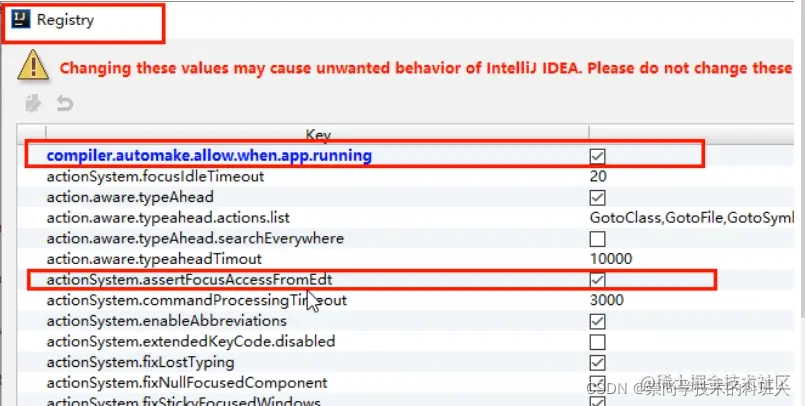Select actionSystem.fixNullFocusedComponent key
This screenshot has width=805, height=406.
(187, 383)
